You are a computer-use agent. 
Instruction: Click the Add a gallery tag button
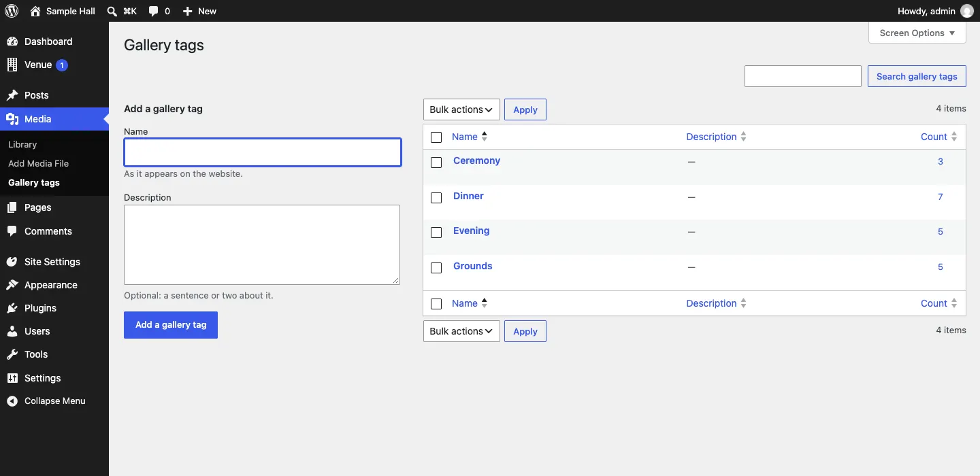pos(171,325)
